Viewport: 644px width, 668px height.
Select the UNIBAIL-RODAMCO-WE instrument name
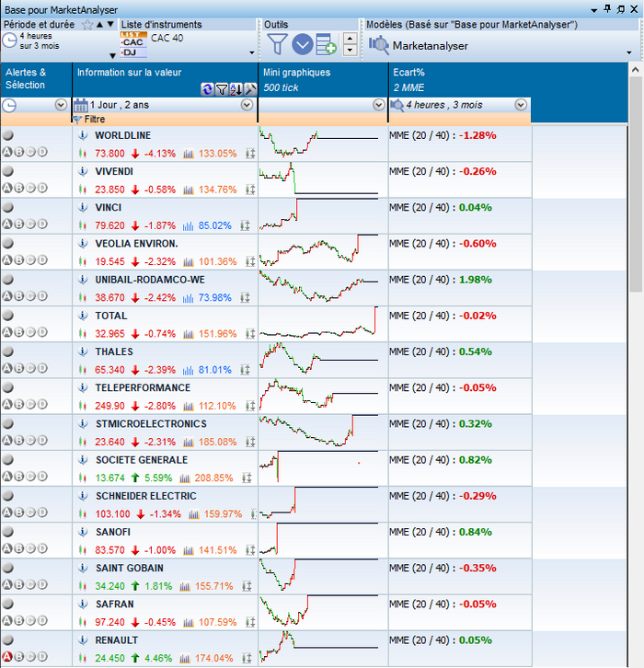[150, 280]
